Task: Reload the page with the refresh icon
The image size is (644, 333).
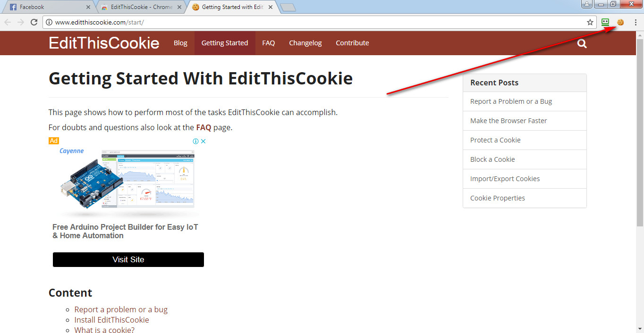Action: (x=34, y=22)
